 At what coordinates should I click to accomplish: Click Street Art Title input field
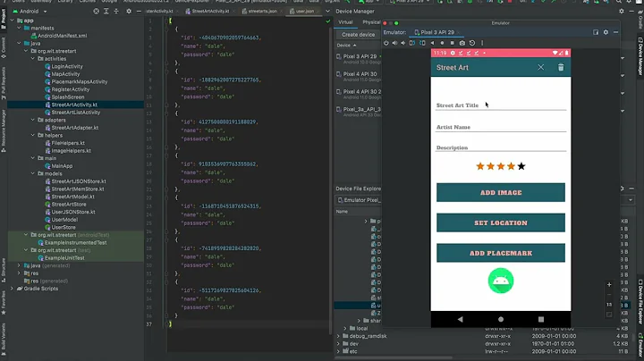pyautogui.click(x=501, y=105)
